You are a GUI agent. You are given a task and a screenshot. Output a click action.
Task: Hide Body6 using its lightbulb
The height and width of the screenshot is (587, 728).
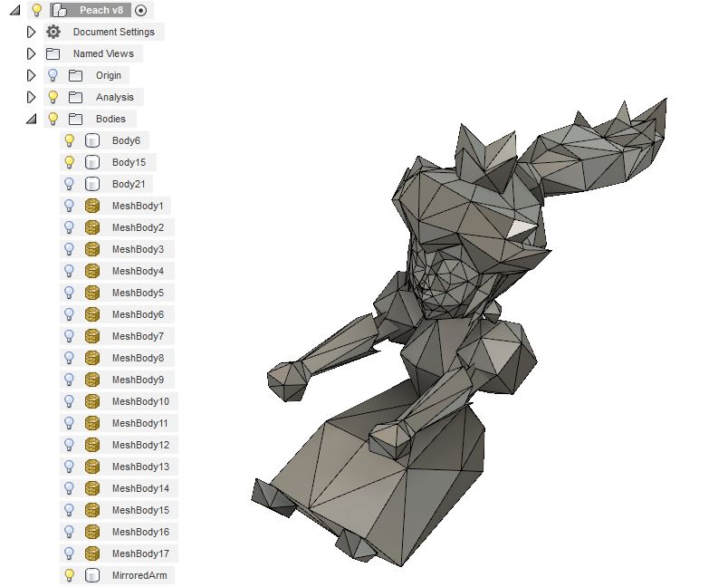tap(69, 140)
